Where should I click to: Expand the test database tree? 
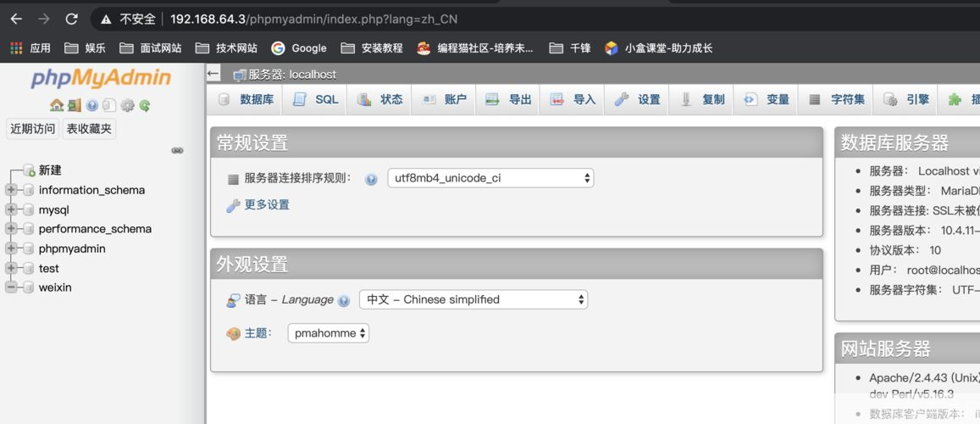[x=11, y=268]
